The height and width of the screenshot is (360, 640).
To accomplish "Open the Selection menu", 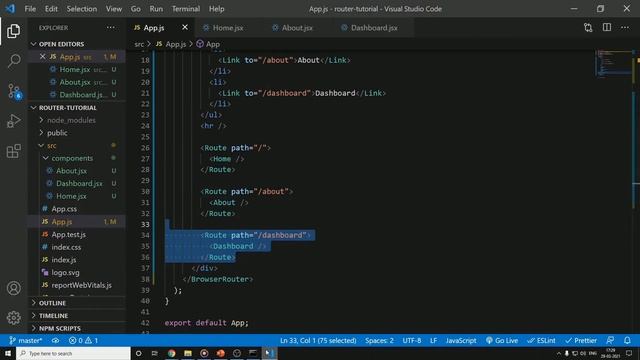I will tap(82, 9).
